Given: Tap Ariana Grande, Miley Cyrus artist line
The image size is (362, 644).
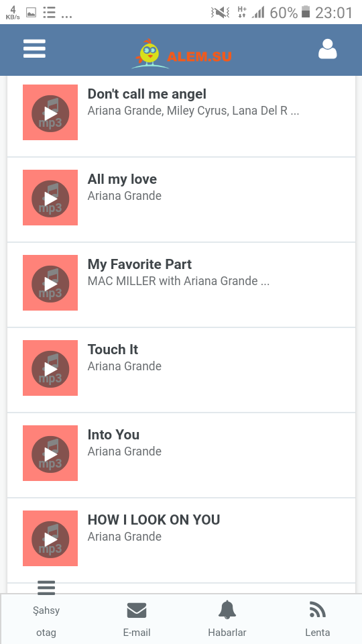Looking at the screenshot, I should pyautogui.click(x=193, y=111).
